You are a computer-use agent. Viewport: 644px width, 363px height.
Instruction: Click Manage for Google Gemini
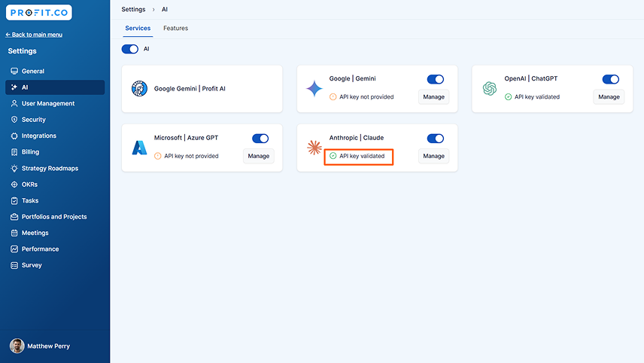pyautogui.click(x=433, y=97)
